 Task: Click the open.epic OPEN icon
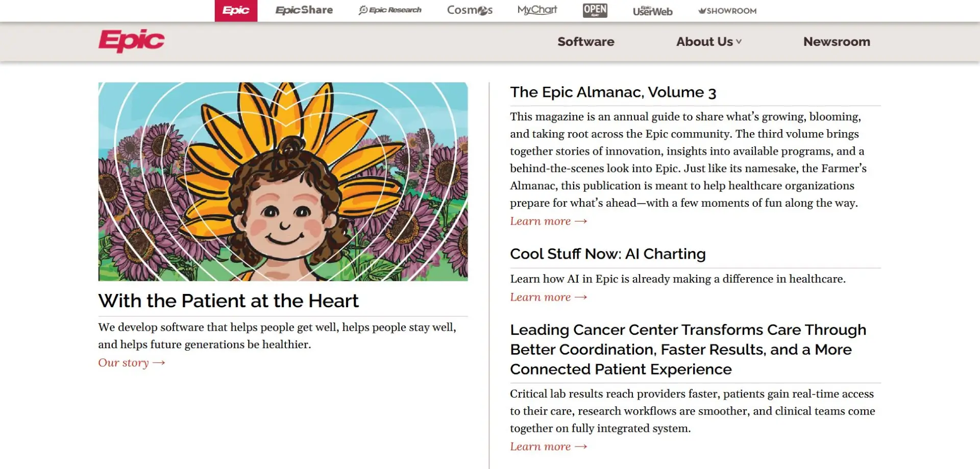tap(595, 10)
